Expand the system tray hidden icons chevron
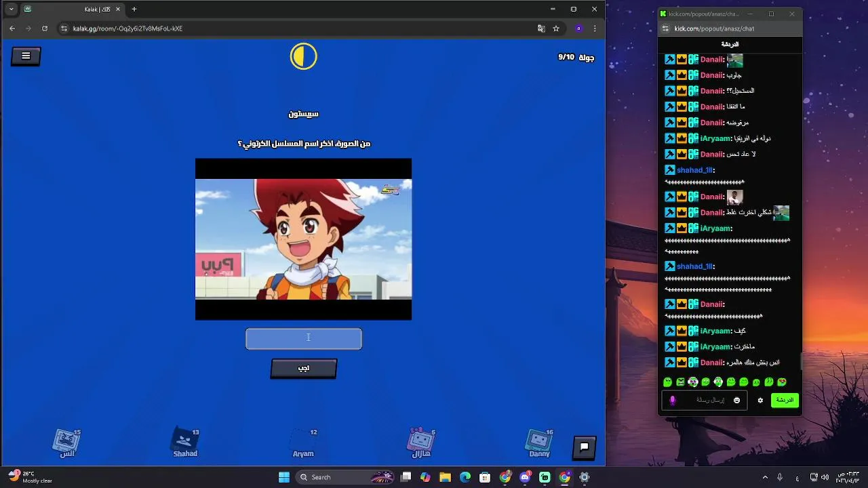868x488 pixels. (x=766, y=477)
